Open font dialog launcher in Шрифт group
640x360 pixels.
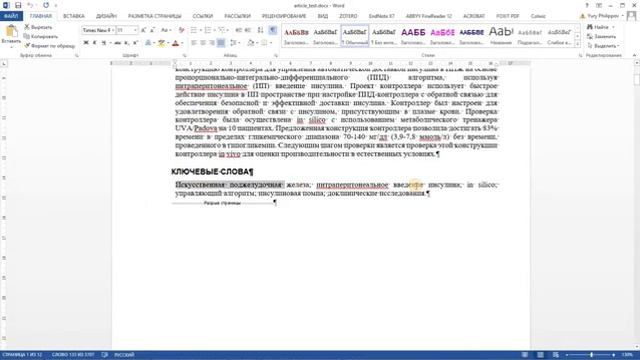[184, 55]
